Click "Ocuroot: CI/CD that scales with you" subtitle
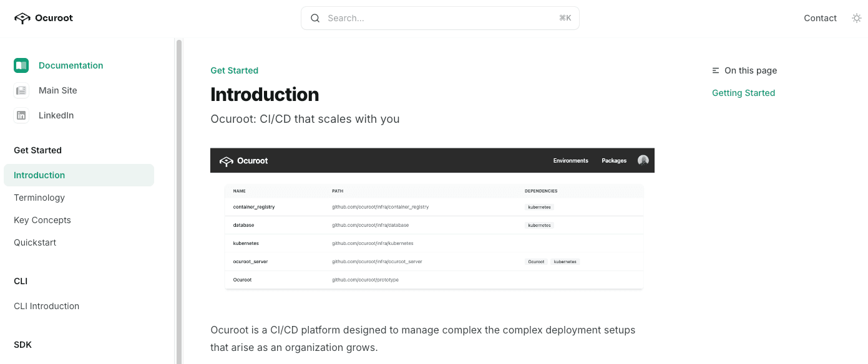The width and height of the screenshot is (868, 364). pyautogui.click(x=305, y=118)
